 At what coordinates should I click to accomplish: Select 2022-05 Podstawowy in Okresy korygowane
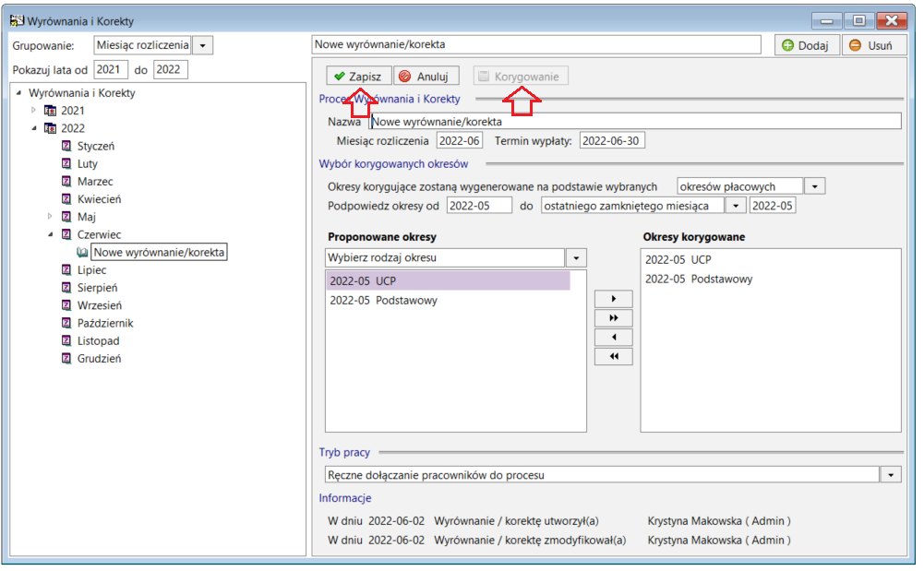point(698,279)
